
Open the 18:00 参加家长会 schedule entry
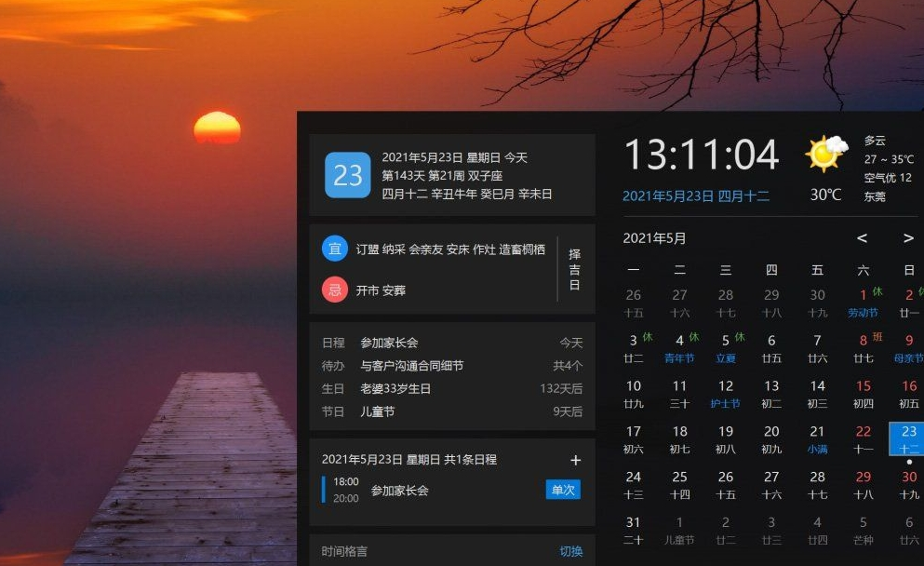pyautogui.click(x=400, y=490)
